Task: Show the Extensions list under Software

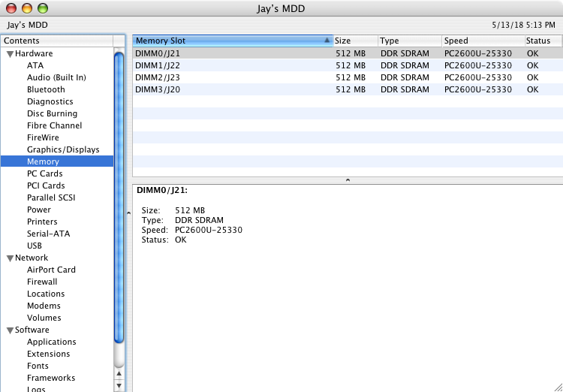Action: tap(48, 354)
